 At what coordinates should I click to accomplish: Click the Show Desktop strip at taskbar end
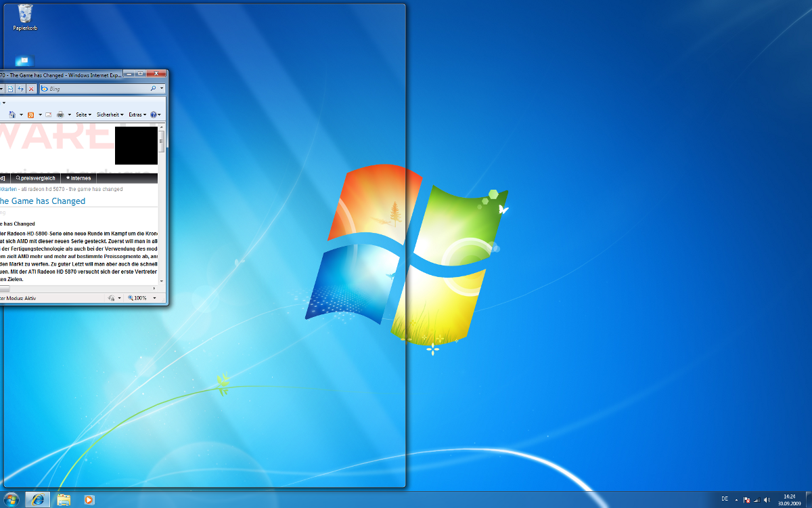pos(809,499)
